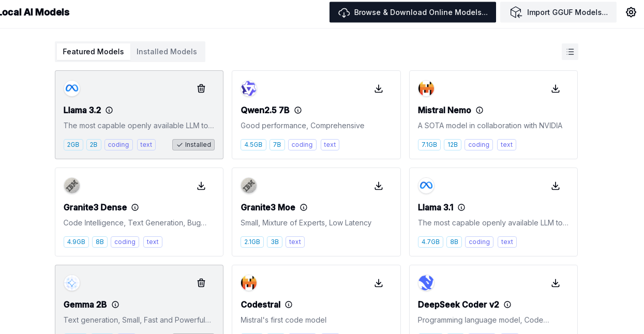
Task: Open the settings gear icon
Action: [631, 12]
